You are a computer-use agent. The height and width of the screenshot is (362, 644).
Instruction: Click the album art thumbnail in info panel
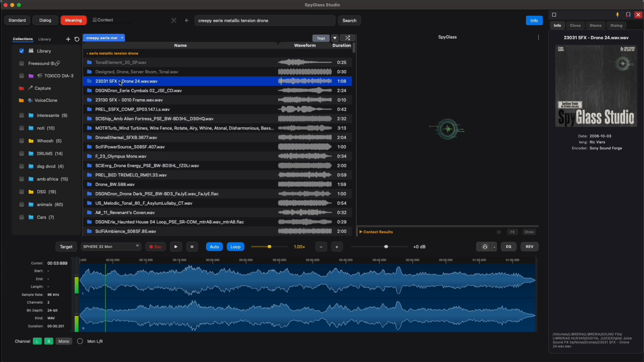(x=596, y=86)
